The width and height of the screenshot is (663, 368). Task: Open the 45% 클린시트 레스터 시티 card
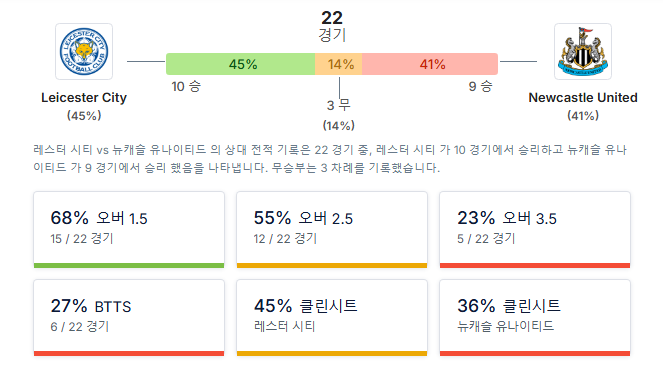pos(332,318)
